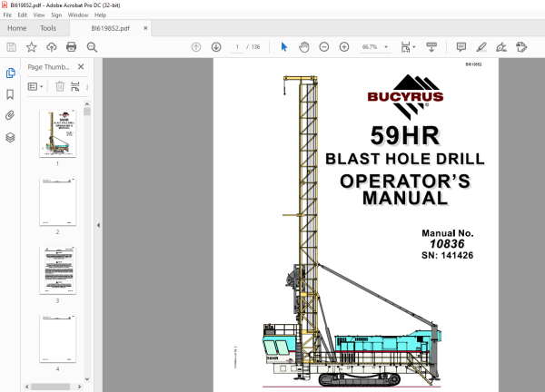Open the Bookmarks panel icon
The image size is (545, 392).
(10, 94)
